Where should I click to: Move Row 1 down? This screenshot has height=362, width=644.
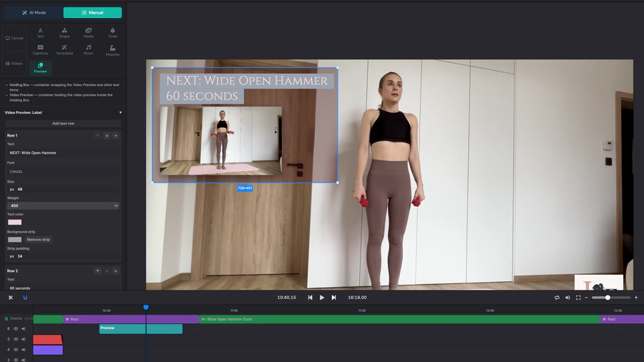pos(107,135)
